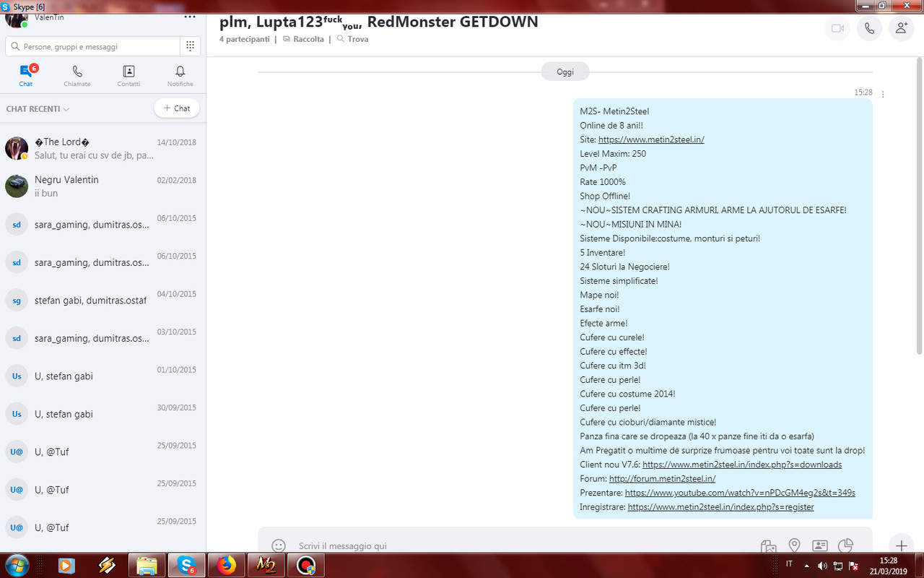924x578 pixels.
Task: Start an audio call in the group
Action: [869, 28]
